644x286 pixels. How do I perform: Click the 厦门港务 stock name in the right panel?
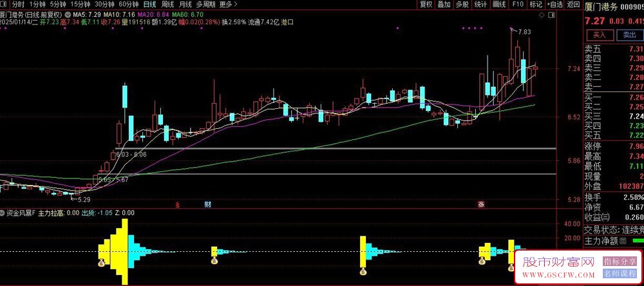(601, 6)
